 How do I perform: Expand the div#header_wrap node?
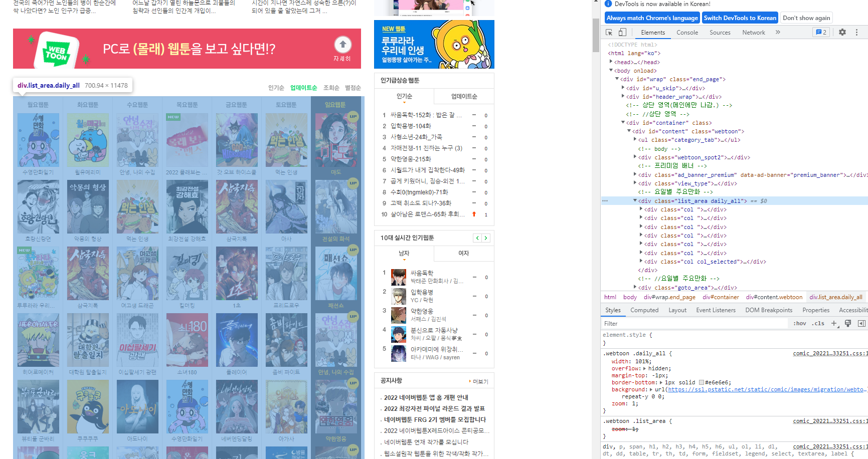pos(623,96)
